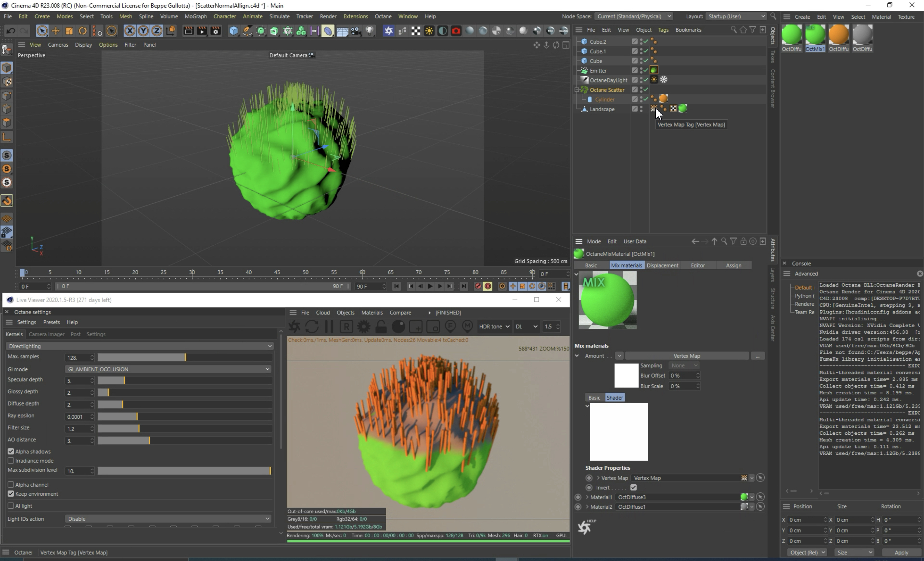Click the Rotate tool icon
The image size is (924, 561).
83,31
